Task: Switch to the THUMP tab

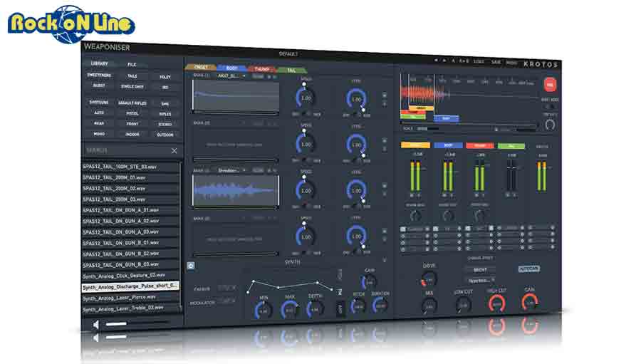Action: [x=261, y=69]
